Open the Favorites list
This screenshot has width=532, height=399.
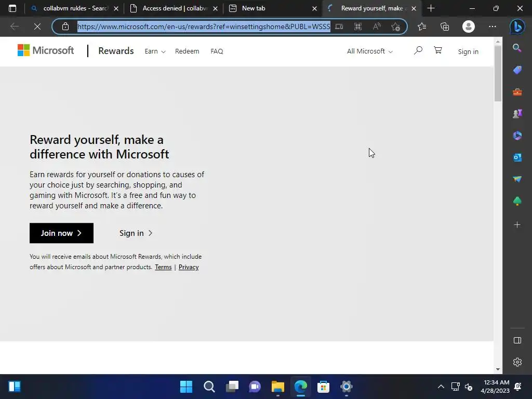tap(422, 26)
